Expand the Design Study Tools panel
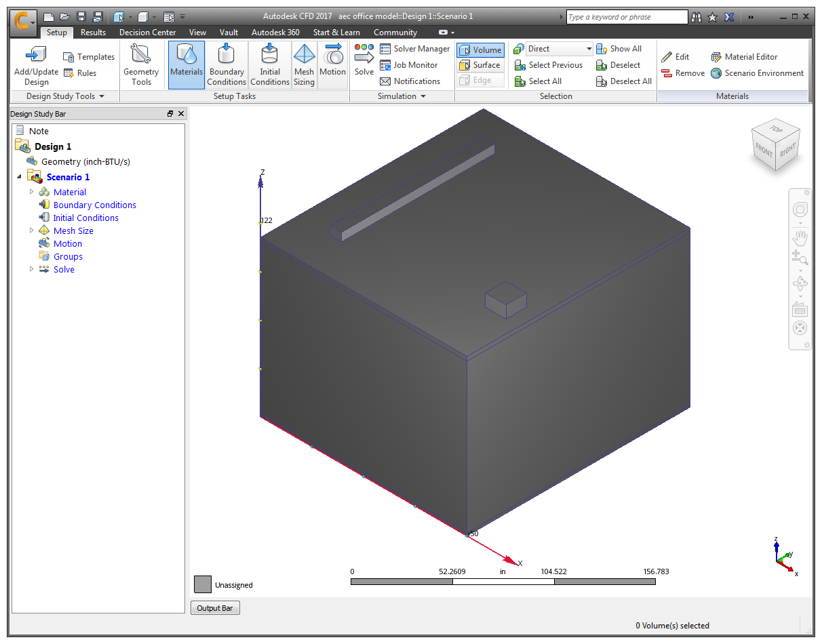The width and height of the screenshot is (822, 644). click(x=65, y=96)
